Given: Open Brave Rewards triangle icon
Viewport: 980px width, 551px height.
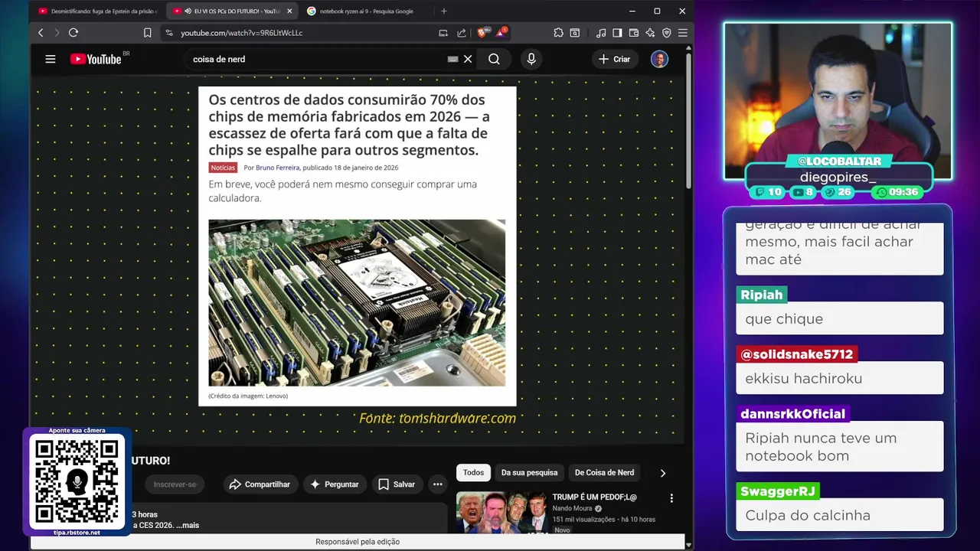Looking at the screenshot, I should (501, 33).
